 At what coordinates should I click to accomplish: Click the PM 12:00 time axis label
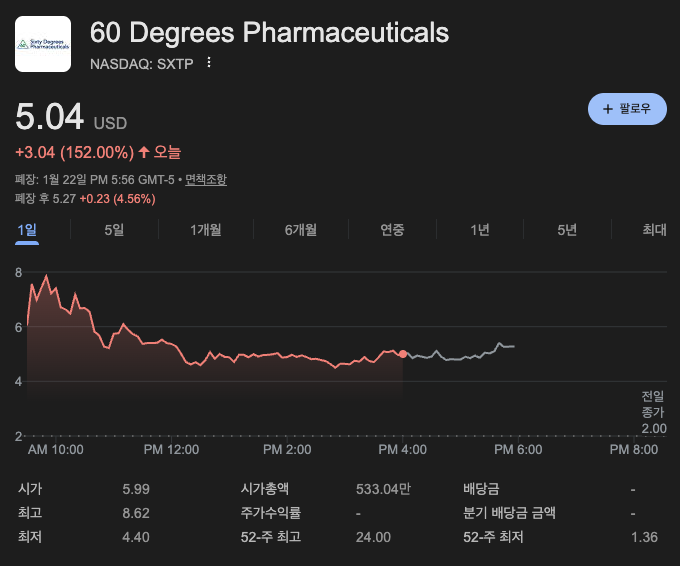coord(171,450)
